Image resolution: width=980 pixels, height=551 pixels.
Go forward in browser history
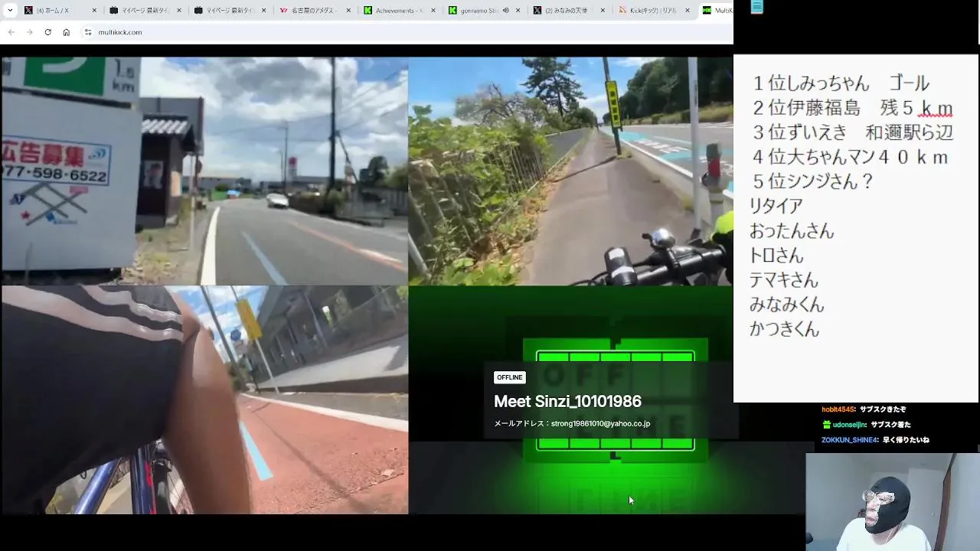(x=29, y=32)
